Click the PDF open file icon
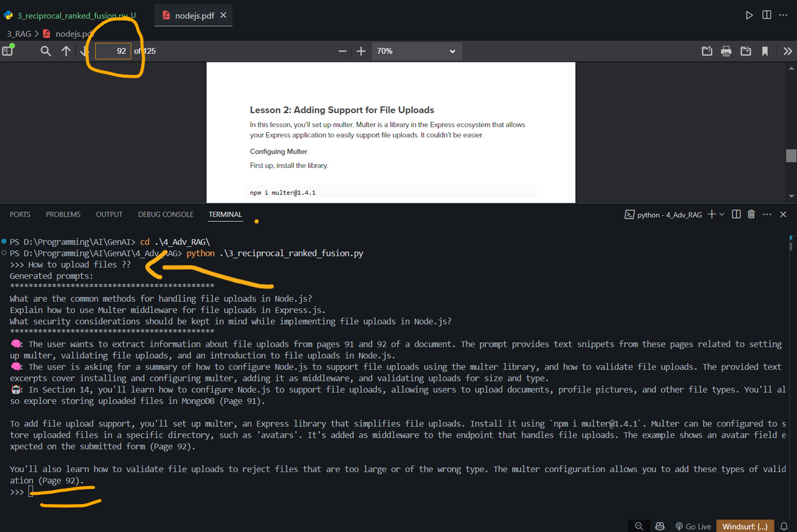Viewport: 797px width, 532px height. point(707,51)
